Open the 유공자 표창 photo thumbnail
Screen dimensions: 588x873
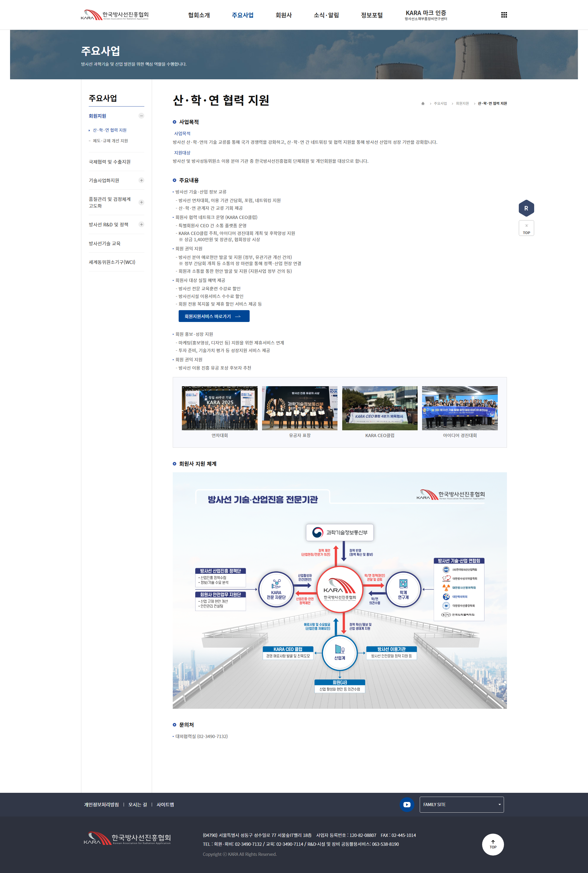(300, 408)
